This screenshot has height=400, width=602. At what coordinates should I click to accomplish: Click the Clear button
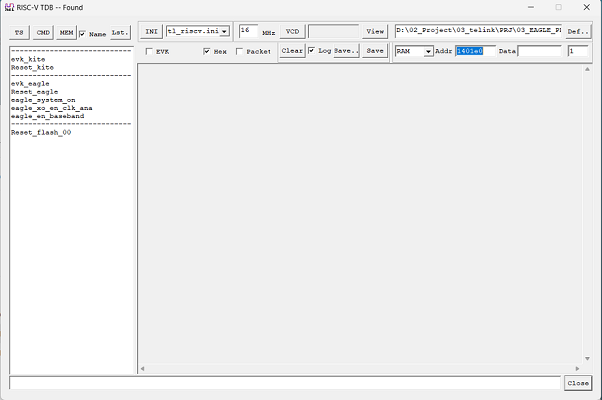[x=292, y=51]
